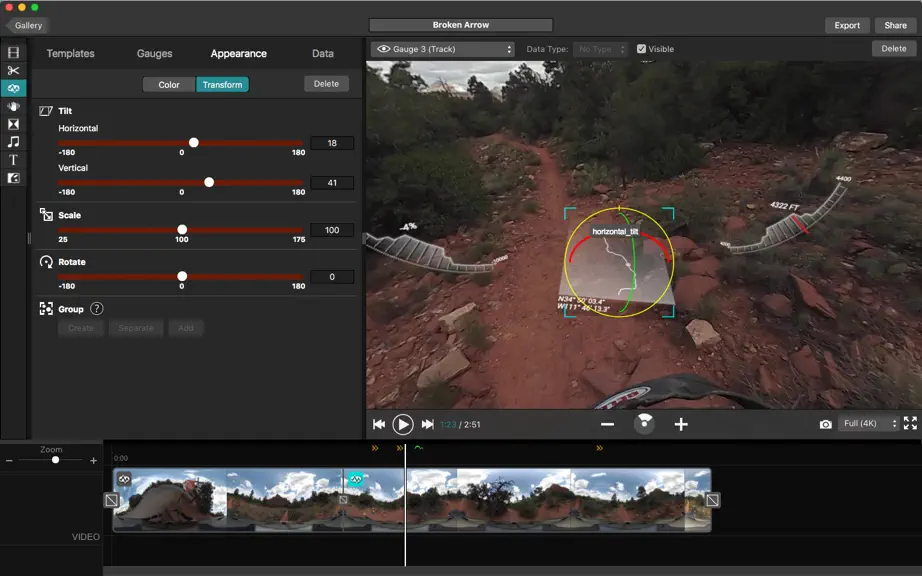This screenshot has width=922, height=576.
Task: Enter fullscreen preview mode
Action: point(910,423)
